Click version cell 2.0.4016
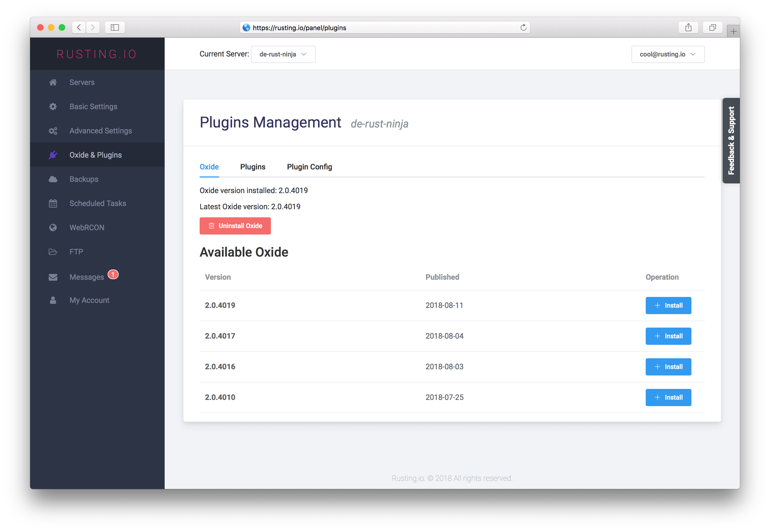The image size is (770, 532). click(x=220, y=367)
